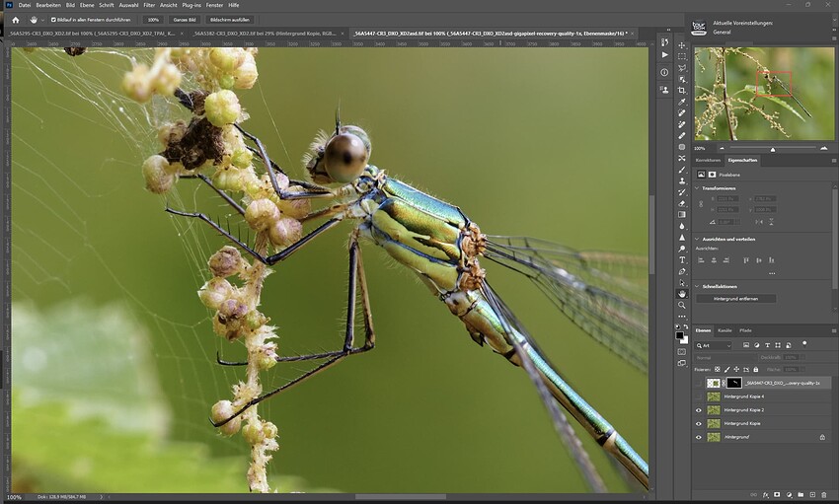Viewport: 839px width, 504px height.
Task: Toggle Bildlauf in allen Fenstern durchführen checkbox
Action: (x=53, y=20)
